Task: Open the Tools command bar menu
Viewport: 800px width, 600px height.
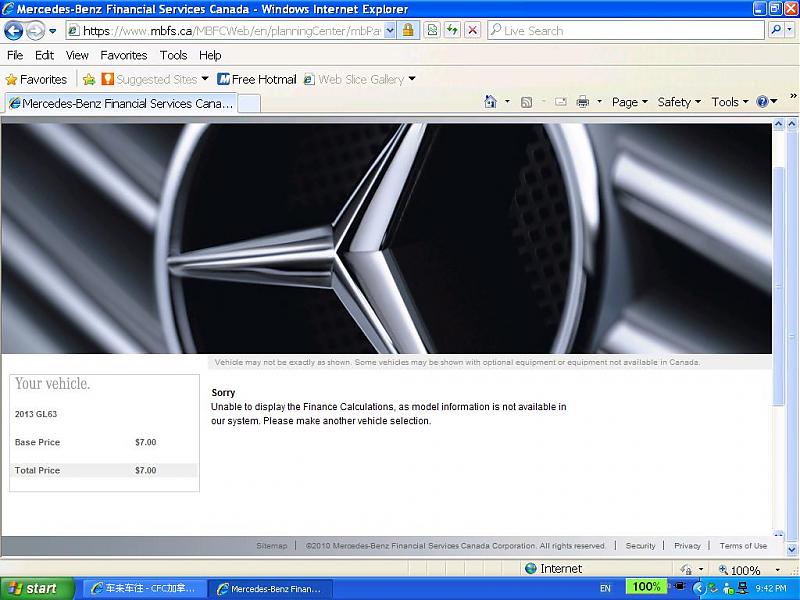Action: point(730,102)
